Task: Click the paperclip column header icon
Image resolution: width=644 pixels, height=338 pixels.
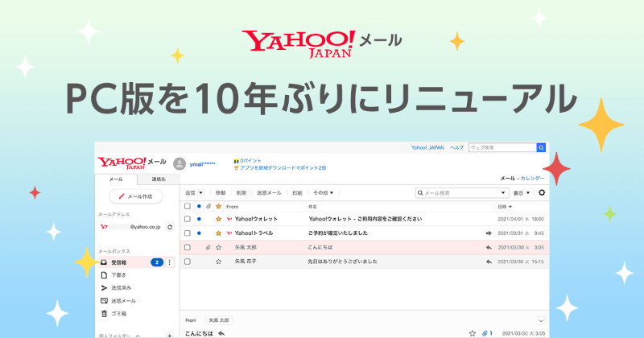Action: pos(208,206)
